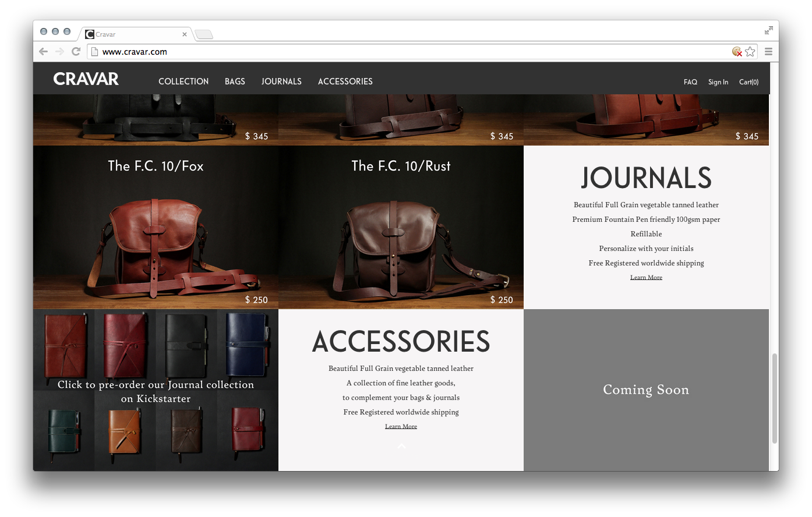Reload the page with refresh icon

[76, 52]
